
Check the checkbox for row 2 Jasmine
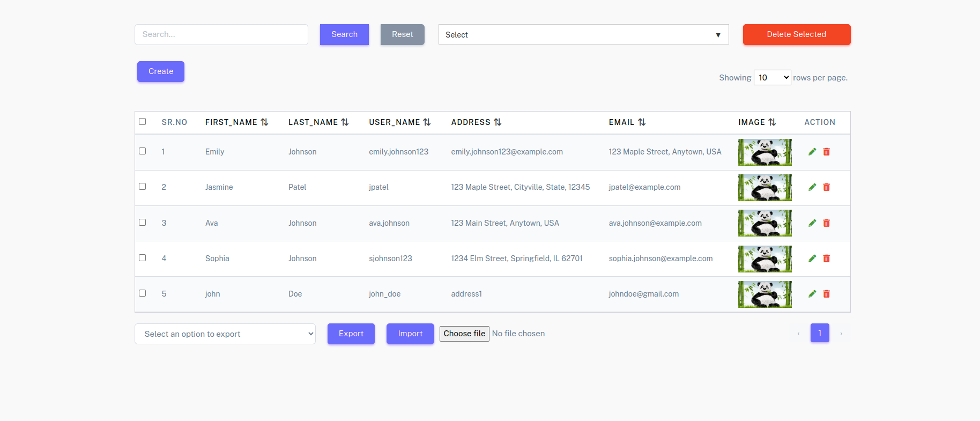click(143, 187)
